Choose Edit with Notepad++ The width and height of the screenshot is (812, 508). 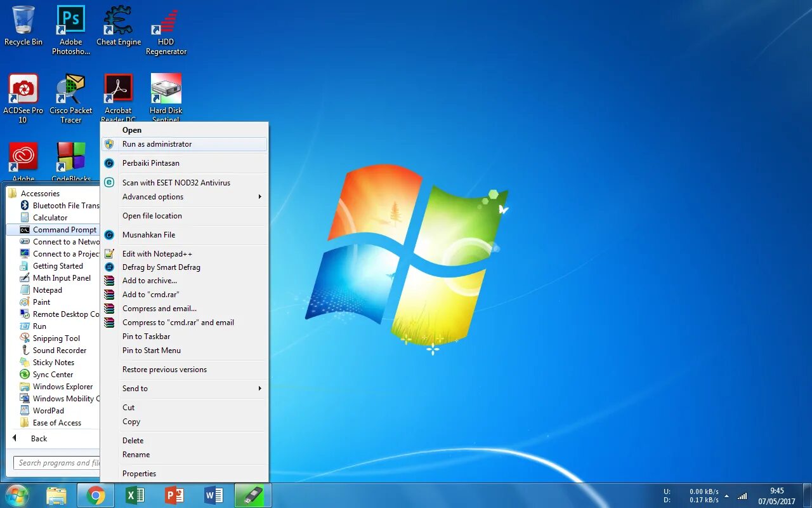(x=185, y=254)
